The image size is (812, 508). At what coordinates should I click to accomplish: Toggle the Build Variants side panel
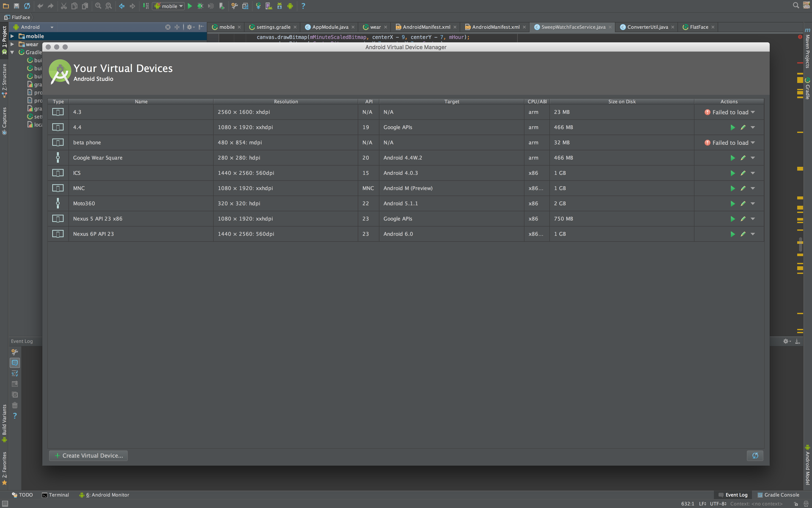[x=4, y=420]
